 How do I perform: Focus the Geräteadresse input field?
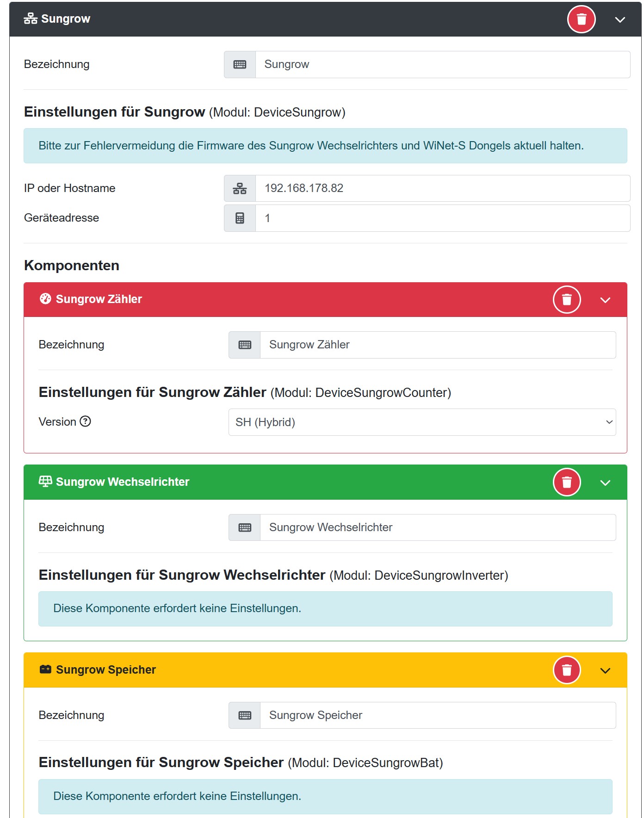pos(442,218)
